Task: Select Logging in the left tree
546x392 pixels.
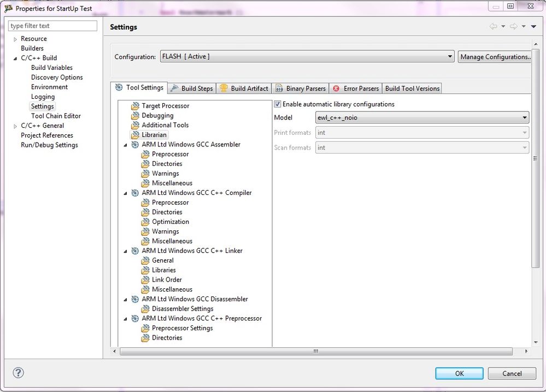Action: pos(43,97)
